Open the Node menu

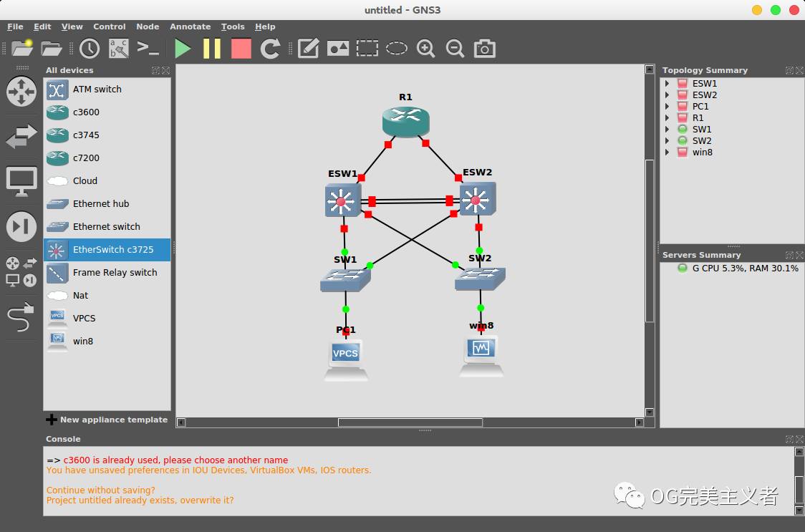tap(148, 26)
